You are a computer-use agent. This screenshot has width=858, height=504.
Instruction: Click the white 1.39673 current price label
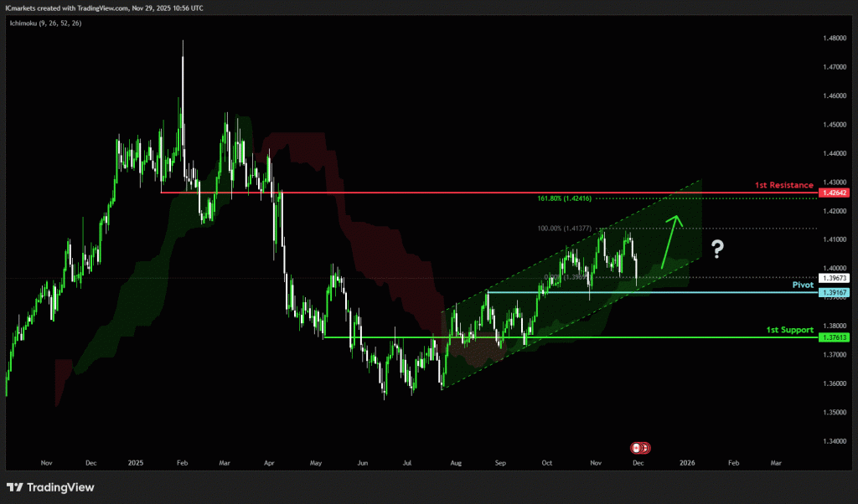click(x=835, y=277)
